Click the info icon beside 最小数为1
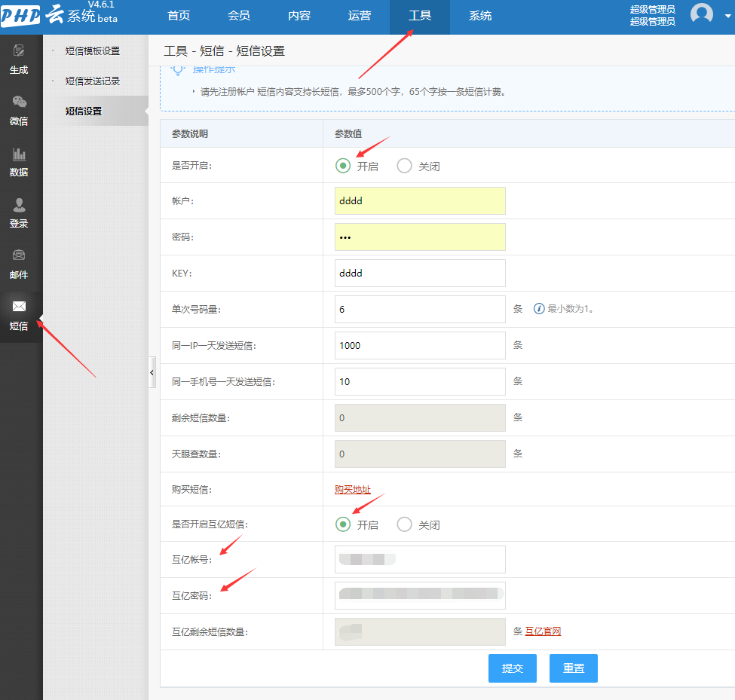 (539, 309)
